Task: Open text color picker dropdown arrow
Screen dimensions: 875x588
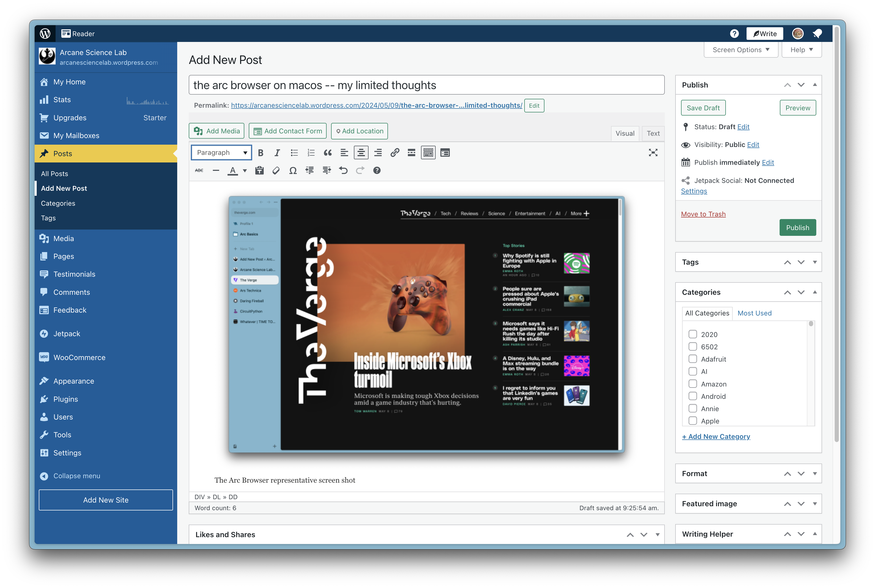Action: tap(245, 171)
